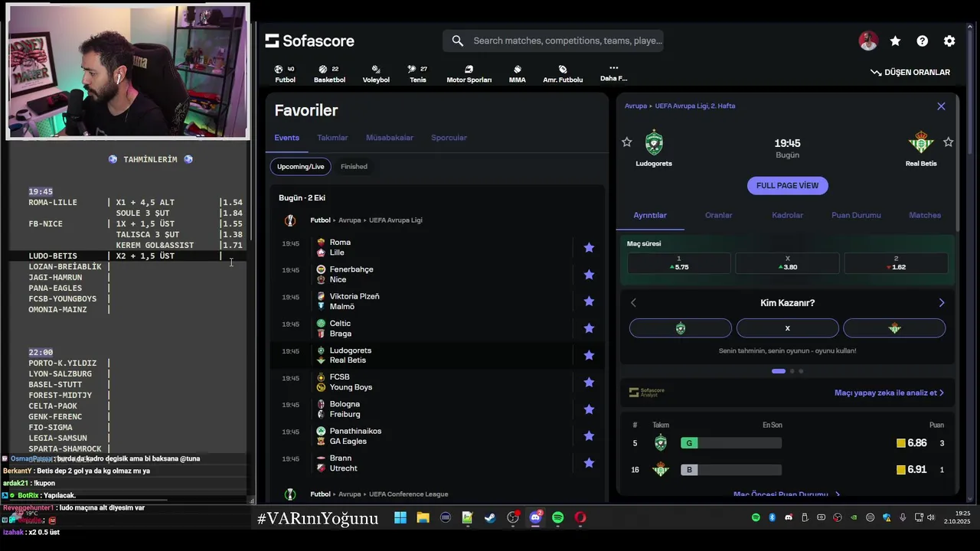Open favorites star in header
The height and width of the screenshot is (551, 980).
pos(895,41)
